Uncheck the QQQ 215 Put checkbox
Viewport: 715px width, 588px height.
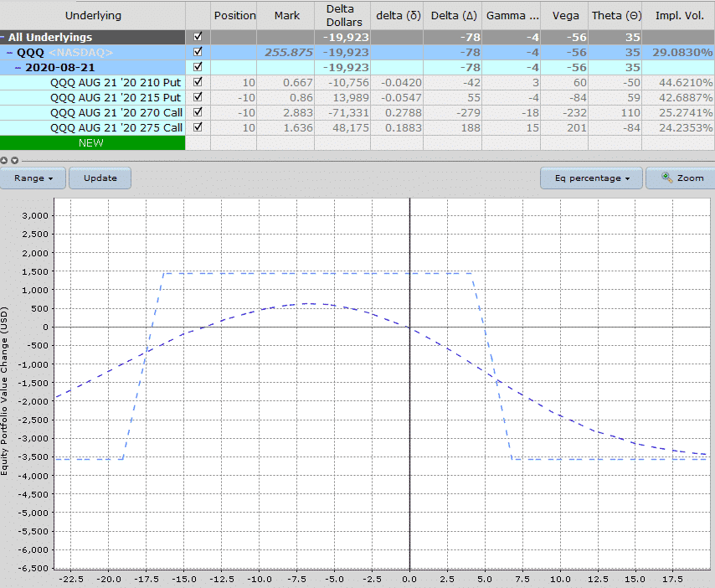click(198, 97)
